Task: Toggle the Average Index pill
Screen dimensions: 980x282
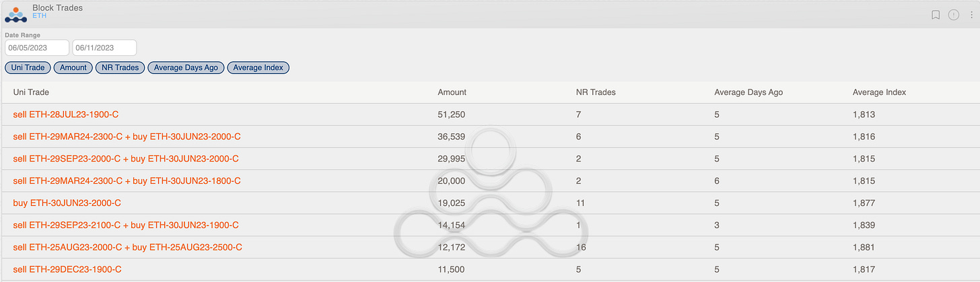Action: (258, 67)
